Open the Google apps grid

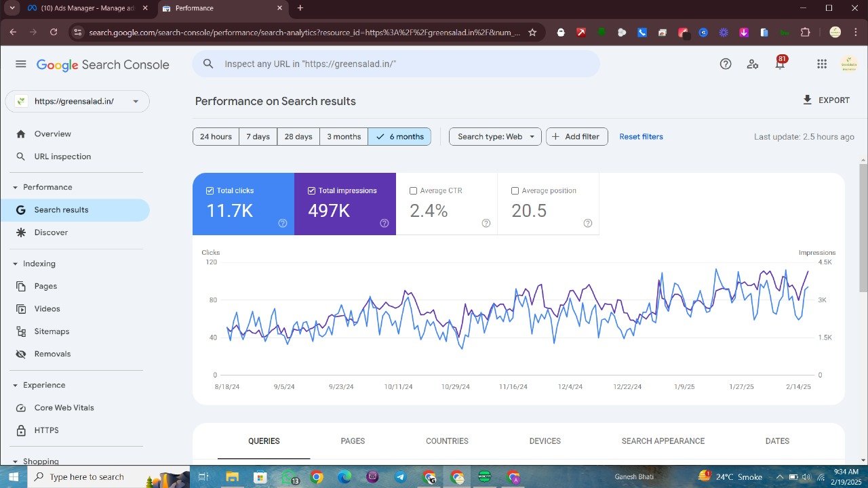[x=822, y=64]
